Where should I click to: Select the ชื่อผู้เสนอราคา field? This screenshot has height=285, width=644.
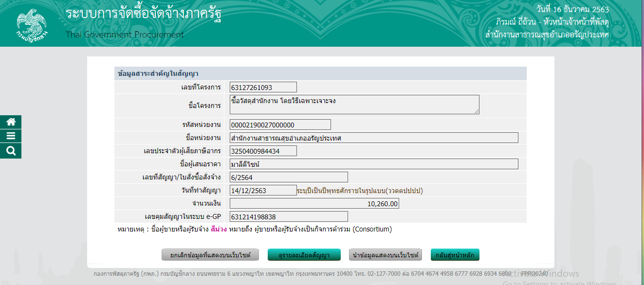(373, 164)
